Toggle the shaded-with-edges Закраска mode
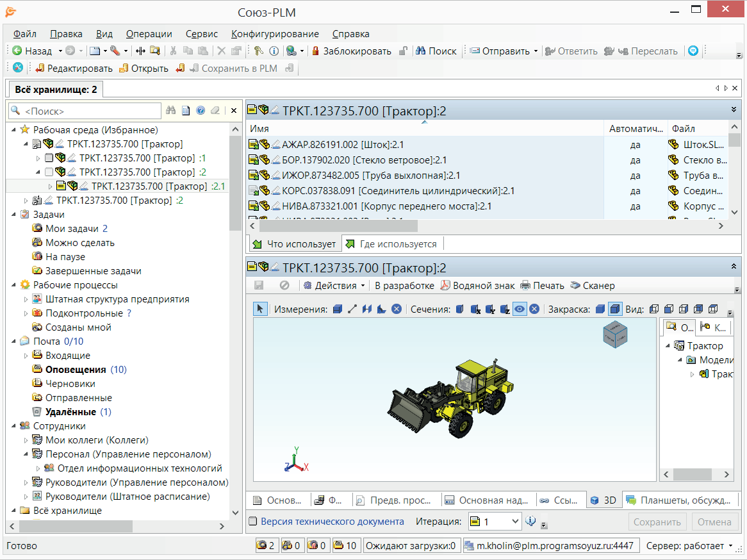The width and height of the screenshot is (747, 560). 614,309
